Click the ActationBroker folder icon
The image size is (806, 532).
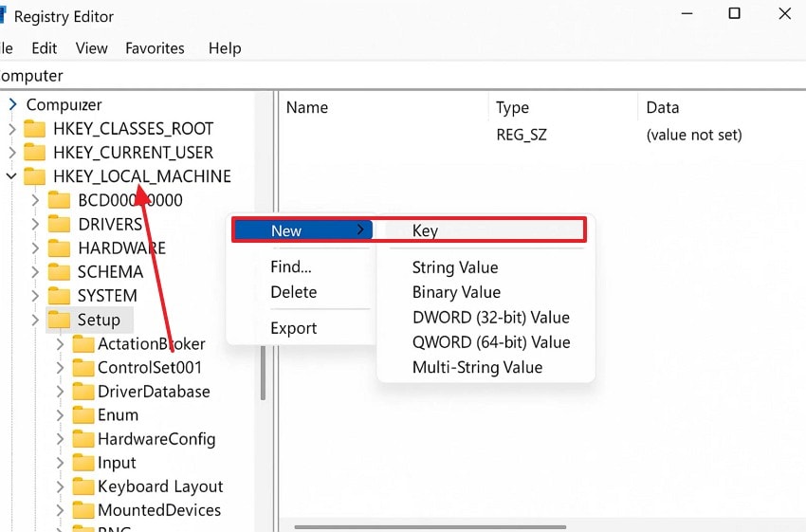point(82,344)
